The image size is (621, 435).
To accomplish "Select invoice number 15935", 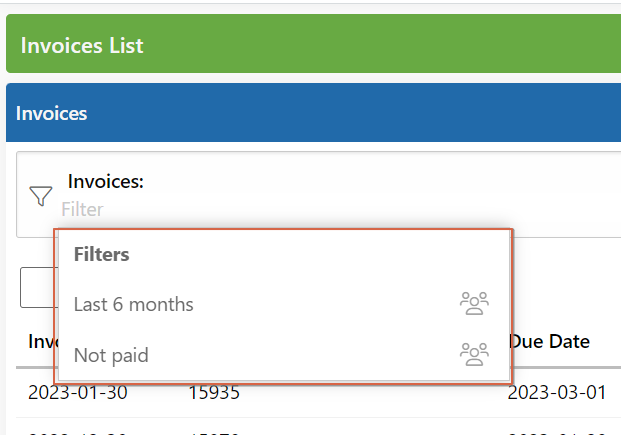I will click(x=214, y=393).
